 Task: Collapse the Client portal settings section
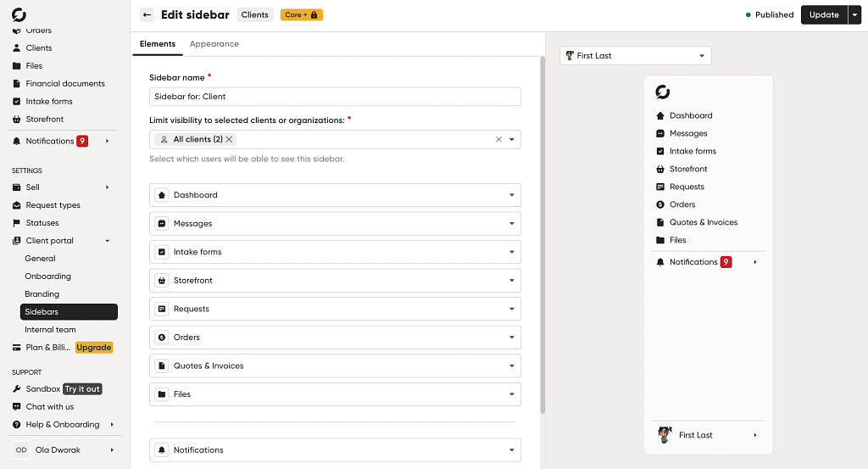pyautogui.click(x=108, y=241)
